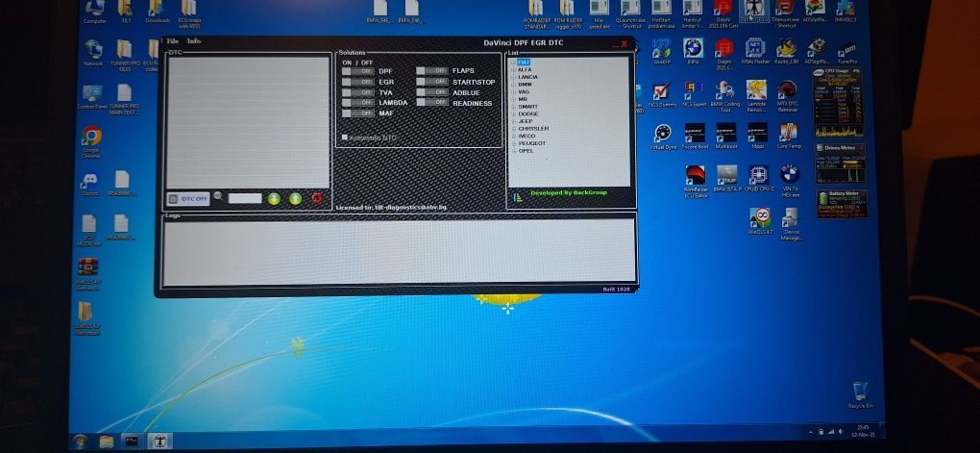Open the WinOLS 4.7 desktop icon
This screenshot has height=453, width=980.
click(x=761, y=221)
